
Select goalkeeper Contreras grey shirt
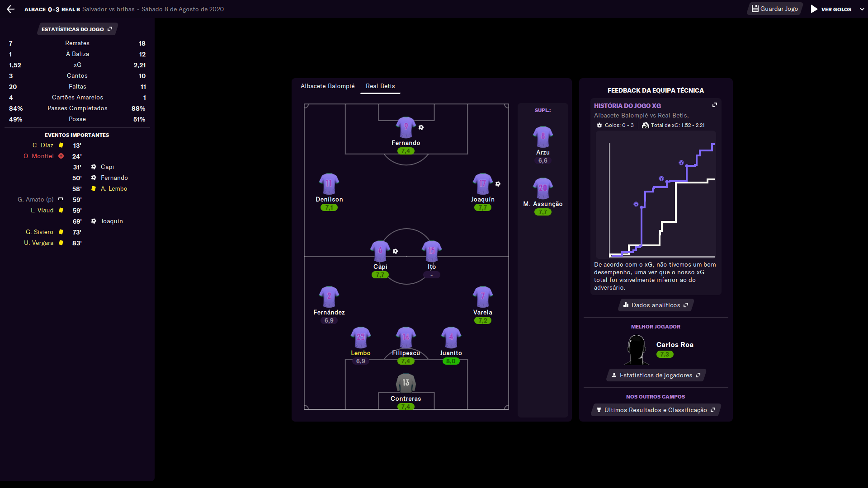pos(406,383)
